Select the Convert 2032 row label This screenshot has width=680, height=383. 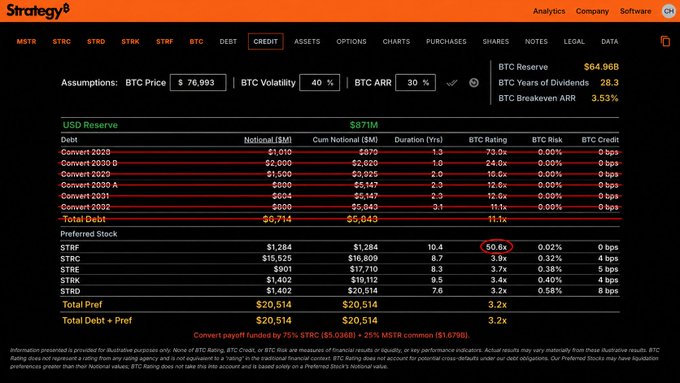pos(85,207)
